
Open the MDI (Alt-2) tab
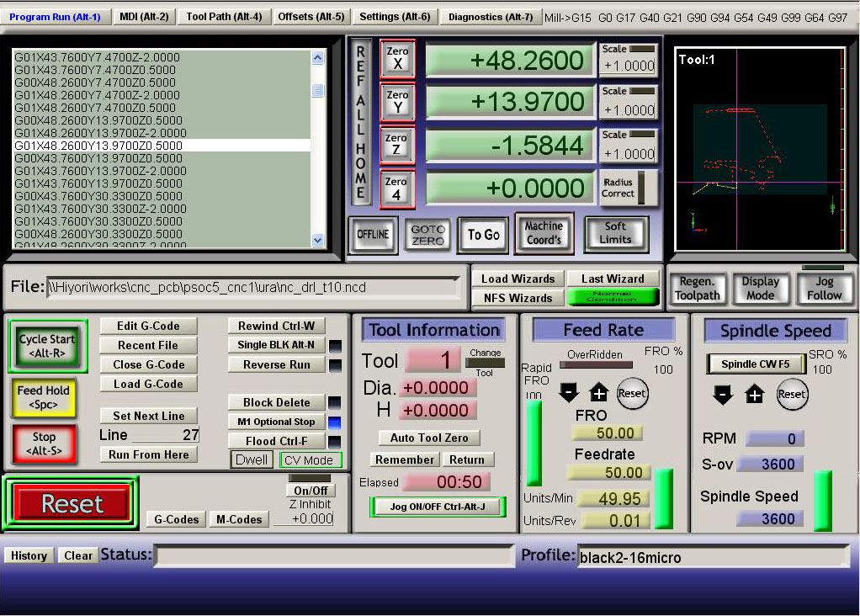tap(144, 17)
